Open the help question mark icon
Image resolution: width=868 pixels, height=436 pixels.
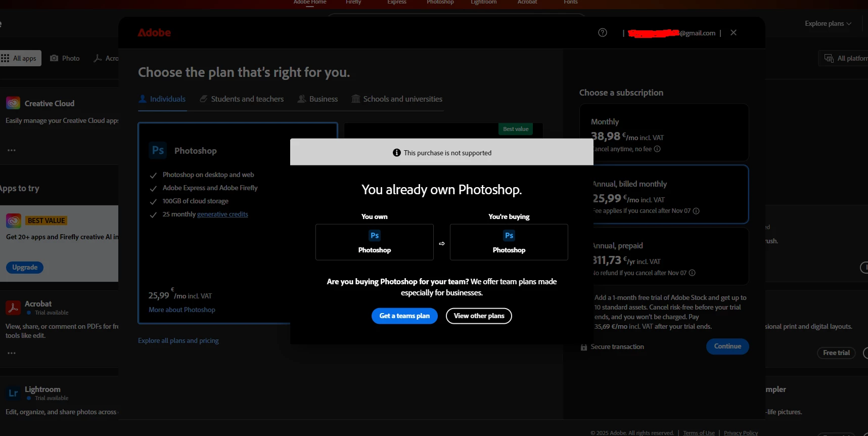(x=602, y=33)
